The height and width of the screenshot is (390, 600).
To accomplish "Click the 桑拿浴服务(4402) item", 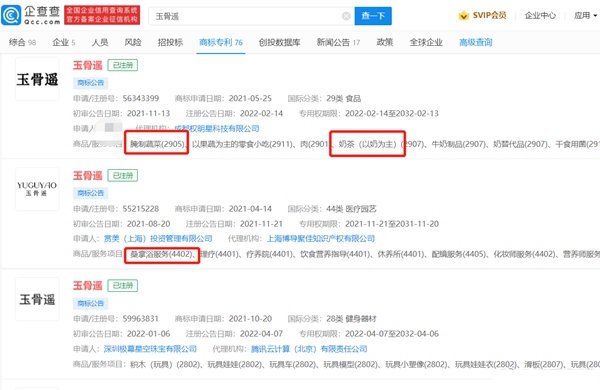I will click(x=161, y=254).
